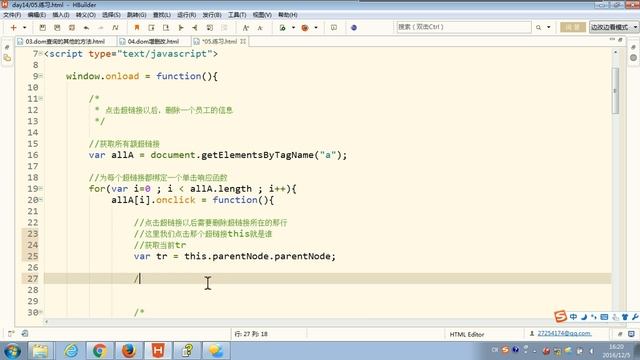Toggle the 中 Chinese input mode indicator
Image resolution: width=640 pixels, height=360 pixels.
574,317
